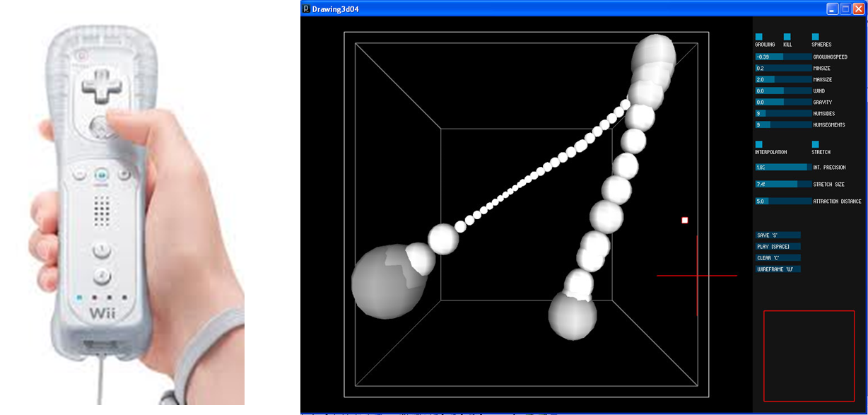Click the Processing icon in the title bar
Viewport: 868px width, 415px height.
click(306, 8)
